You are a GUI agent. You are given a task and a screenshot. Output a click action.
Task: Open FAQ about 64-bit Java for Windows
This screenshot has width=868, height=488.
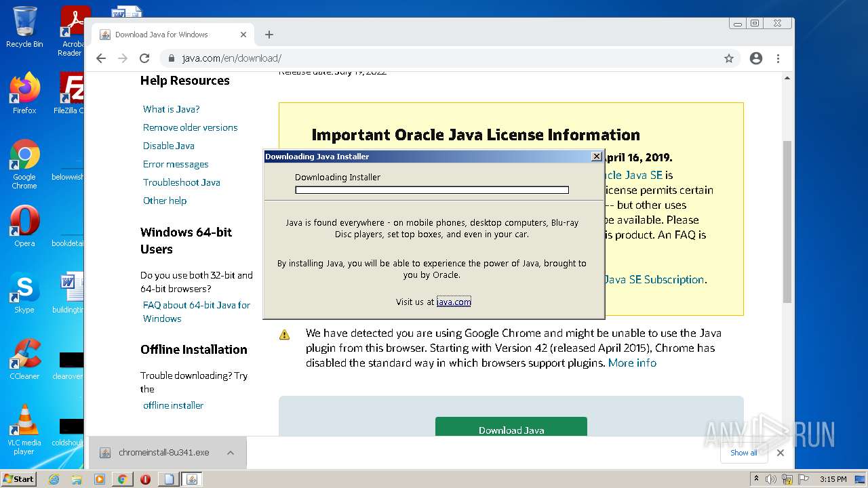pos(196,312)
